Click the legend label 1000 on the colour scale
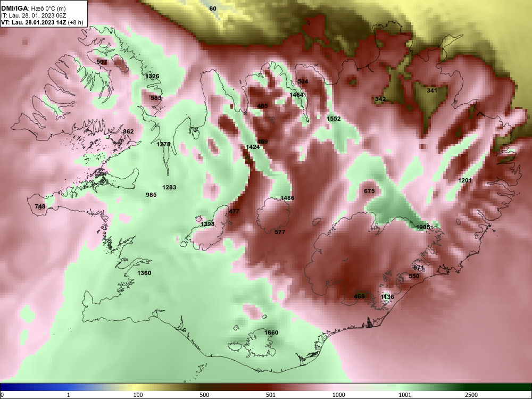This screenshot has width=532, height=399. click(338, 395)
